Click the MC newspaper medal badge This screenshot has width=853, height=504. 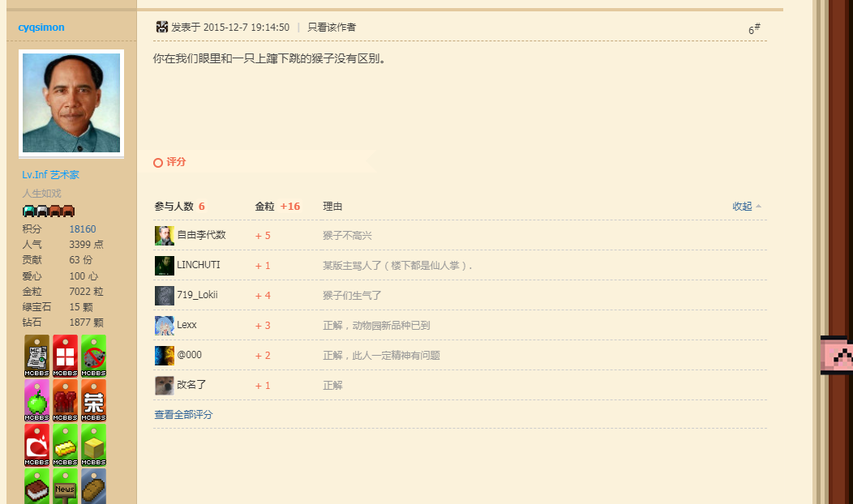(x=37, y=356)
